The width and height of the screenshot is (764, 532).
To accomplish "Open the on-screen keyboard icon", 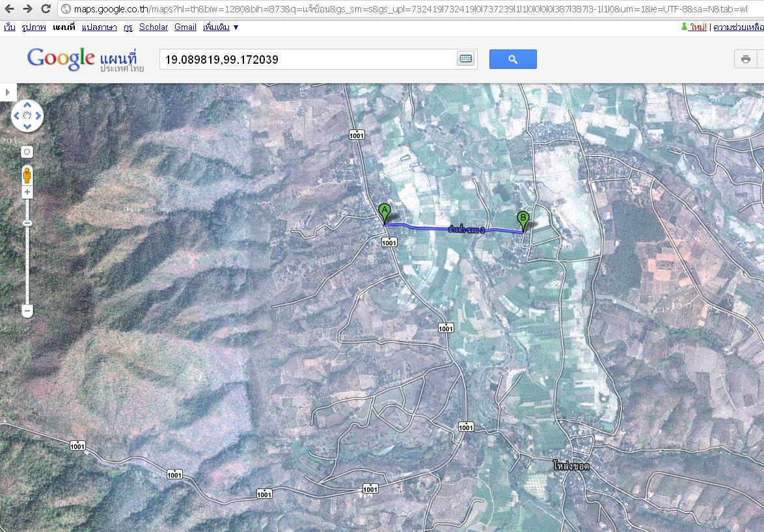I will (x=465, y=59).
